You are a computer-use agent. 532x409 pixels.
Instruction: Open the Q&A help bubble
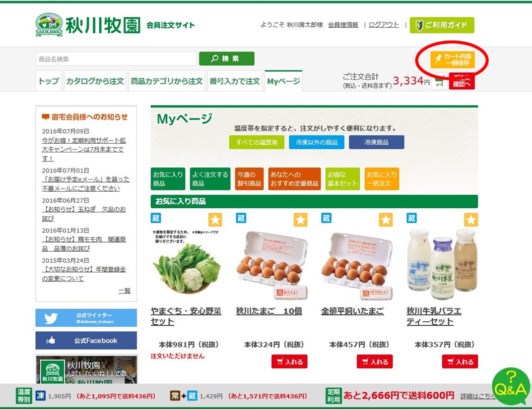tap(511, 387)
